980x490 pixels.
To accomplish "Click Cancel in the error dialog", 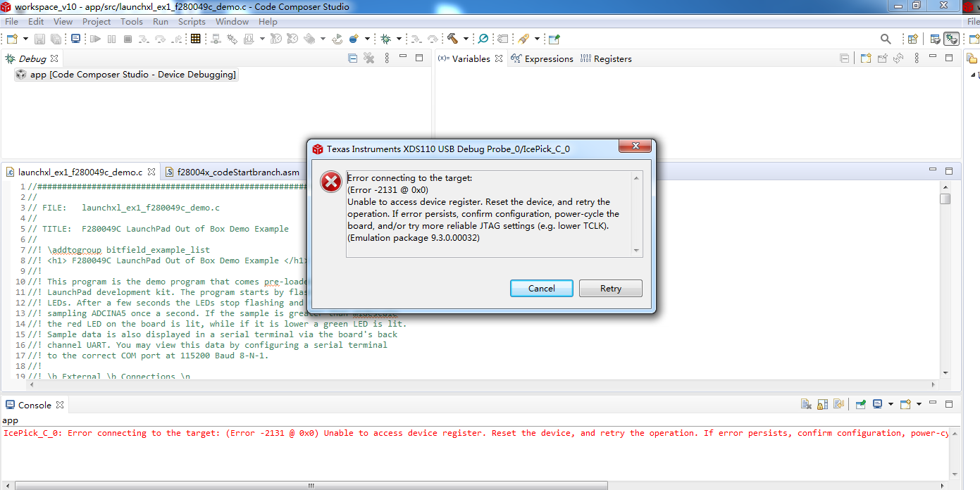I will [542, 288].
